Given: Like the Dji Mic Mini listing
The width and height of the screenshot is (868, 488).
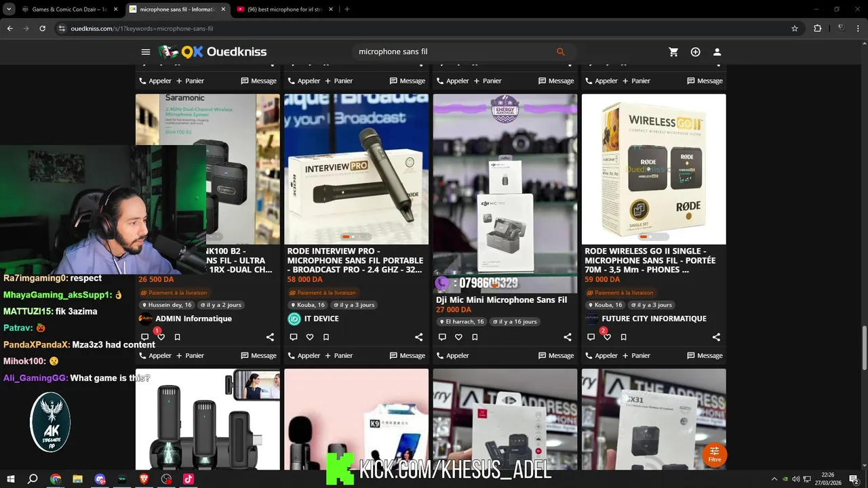Looking at the screenshot, I should (x=458, y=337).
